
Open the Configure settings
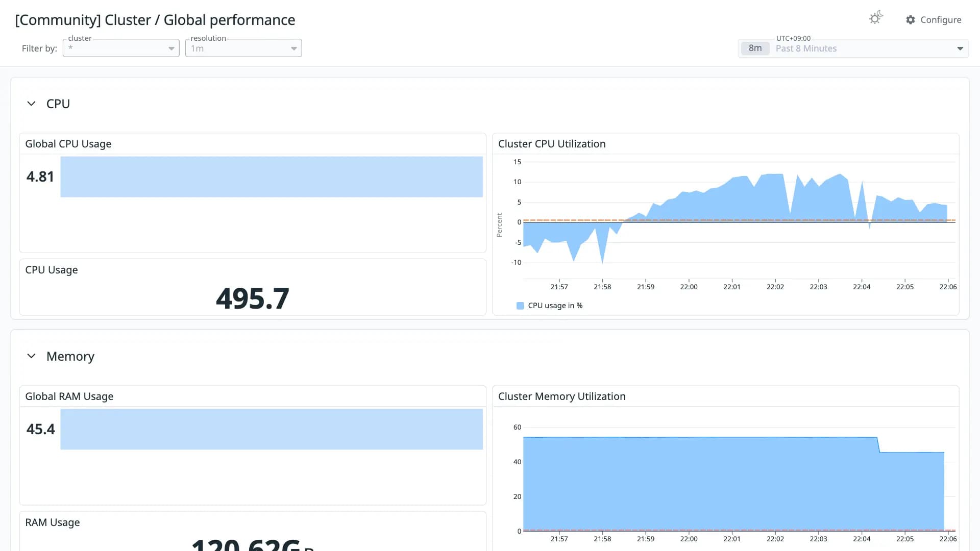click(934, 19)
